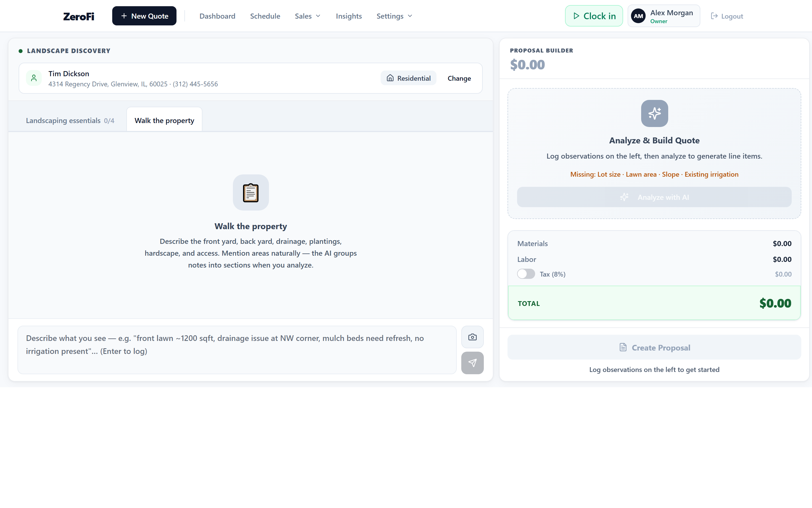Click Analyze with AI button
812x508 pixels.
click(654, 197)
